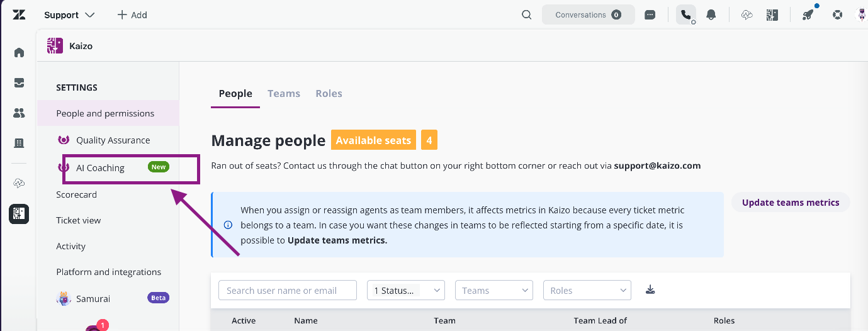Open the cloud app icon in left sidebar
The image size is (868, 331).
(x=19, y=183)
